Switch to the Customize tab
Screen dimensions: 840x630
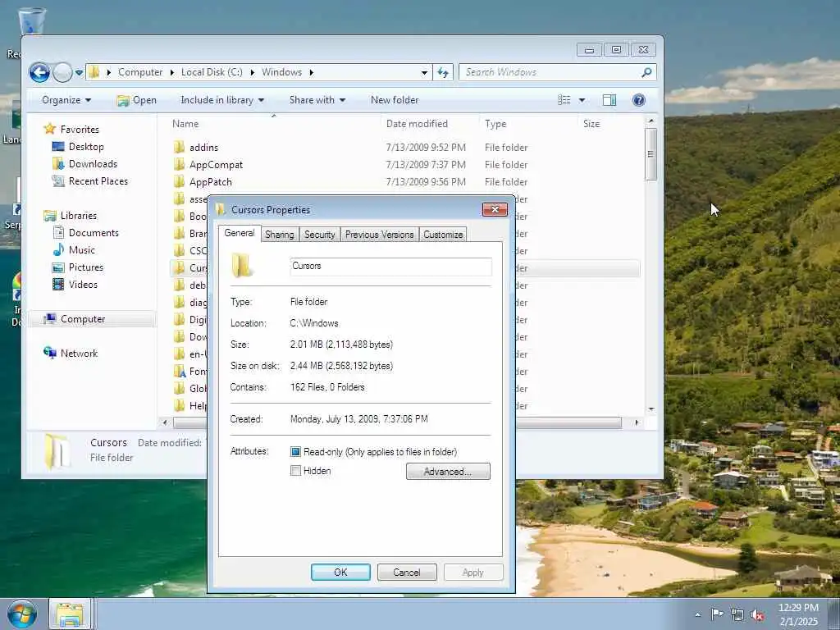[x=443, y=235]
